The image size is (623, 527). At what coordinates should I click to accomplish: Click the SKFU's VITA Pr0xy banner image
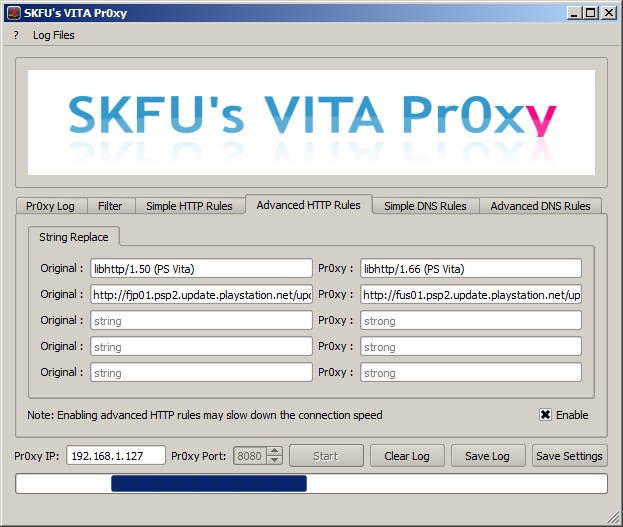click(x=312, y=122)
